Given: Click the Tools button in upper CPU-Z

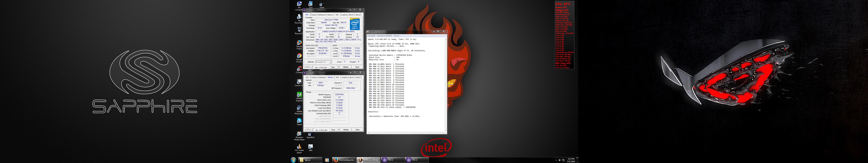Looking at the screenshot, I should (x=333, y=67).
